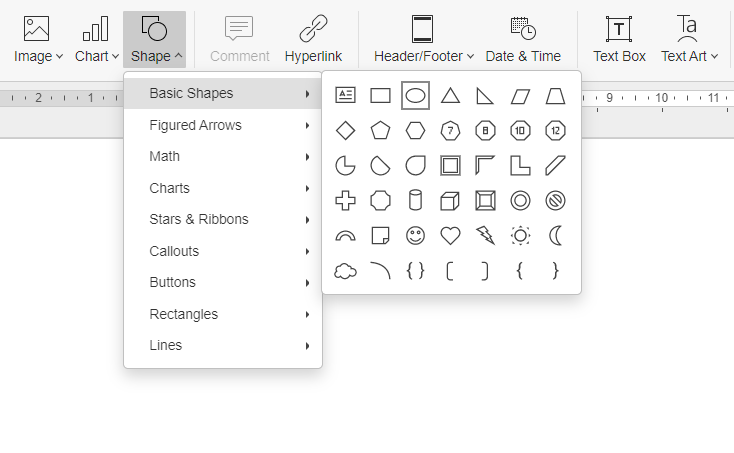Select the ellipse shape

point(415,95)
